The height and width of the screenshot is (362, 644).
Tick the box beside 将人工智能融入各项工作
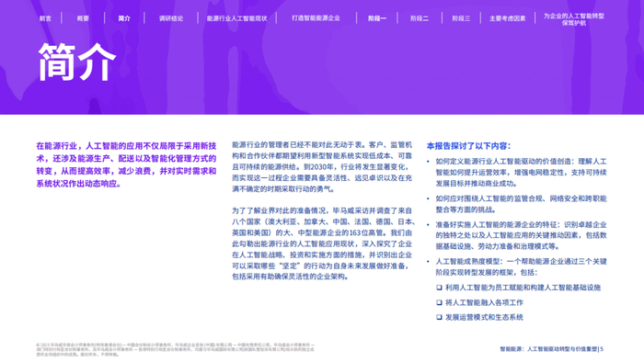439,302
